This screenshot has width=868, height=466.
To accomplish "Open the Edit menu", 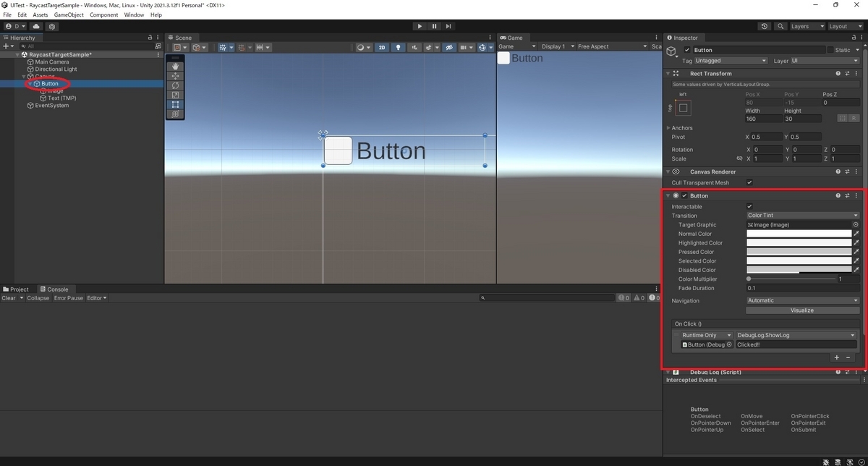I will click(x=22, y=14).
